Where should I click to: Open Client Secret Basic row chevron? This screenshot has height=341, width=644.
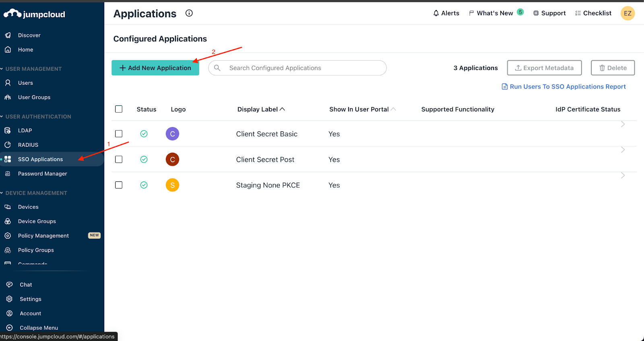point(623,124)
